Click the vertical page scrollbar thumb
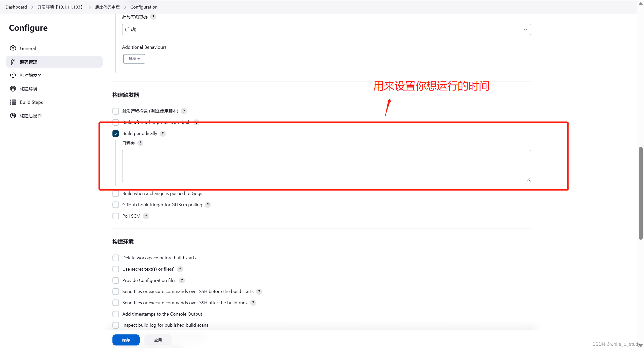Image resolution: width=644 pixels, height=349 pixels. [x=640, y=193]
